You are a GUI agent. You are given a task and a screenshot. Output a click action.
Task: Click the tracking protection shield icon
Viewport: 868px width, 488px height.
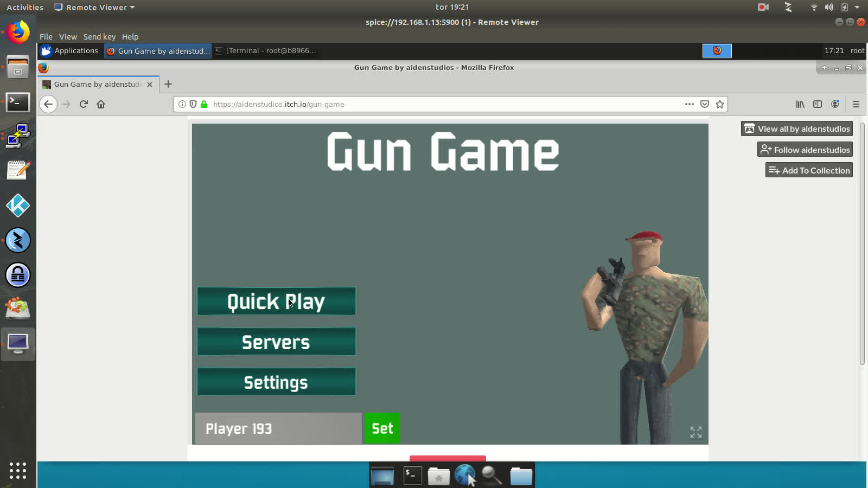(194, 104)
